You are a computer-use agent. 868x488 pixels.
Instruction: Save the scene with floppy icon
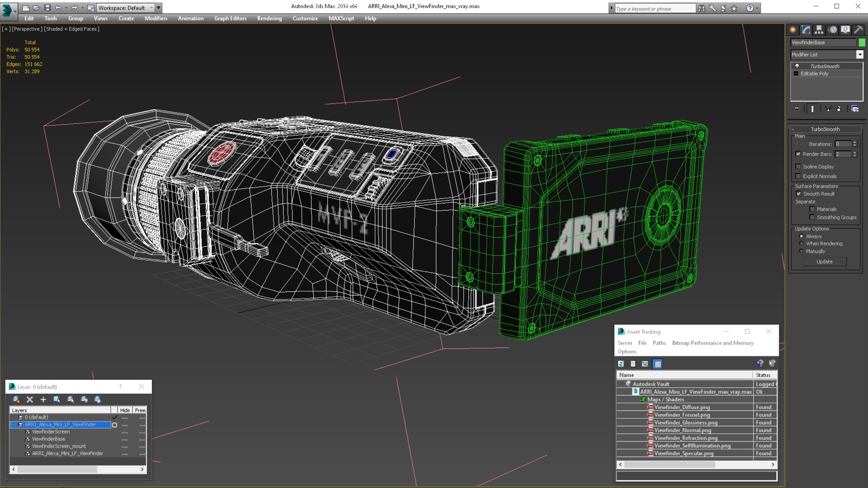tap(47, 8)
